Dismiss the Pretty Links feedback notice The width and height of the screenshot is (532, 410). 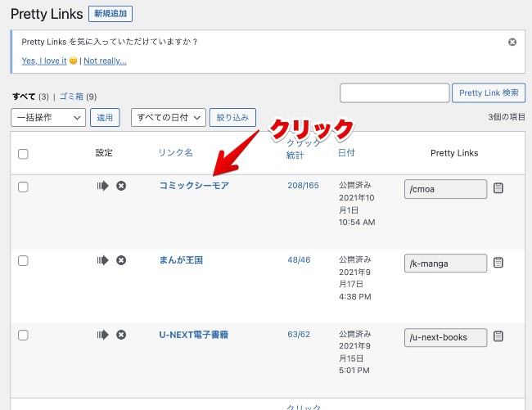512,42
